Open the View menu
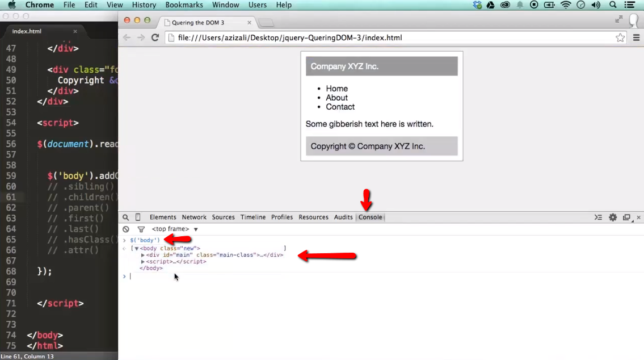644x360 pixels. (x=115, y=5)
